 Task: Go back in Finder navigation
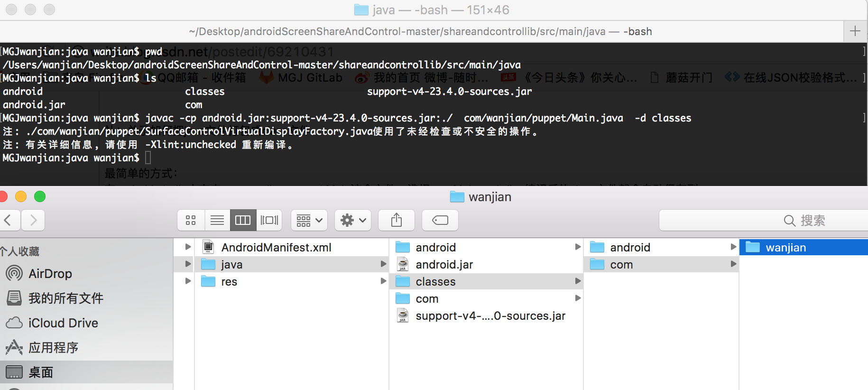(9, 220)
